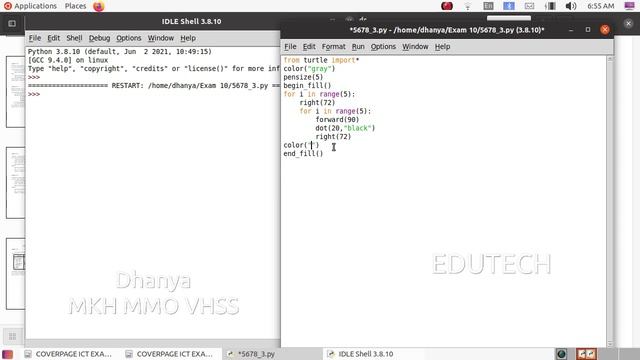The image size is (640, 360).
Task: Open Run menu in the editor
Action: [x=358, y=47]
